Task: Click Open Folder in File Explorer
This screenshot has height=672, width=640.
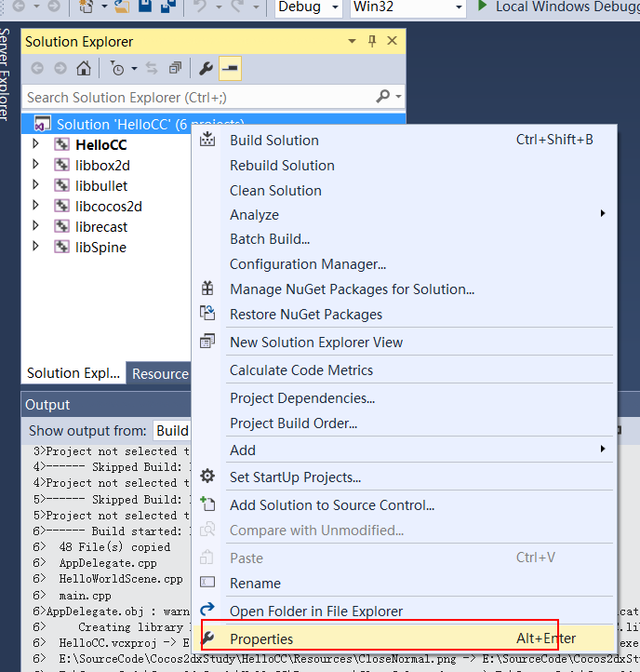Action: click(405, 611)
